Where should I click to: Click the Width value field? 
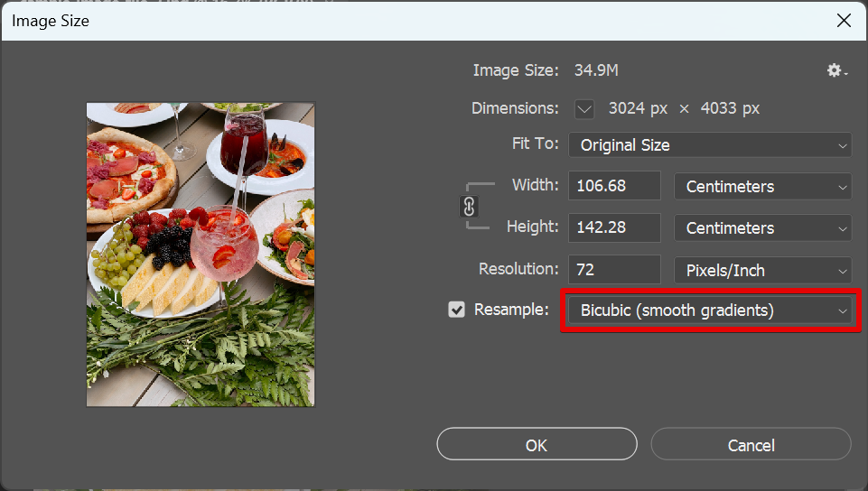[614, 187]
